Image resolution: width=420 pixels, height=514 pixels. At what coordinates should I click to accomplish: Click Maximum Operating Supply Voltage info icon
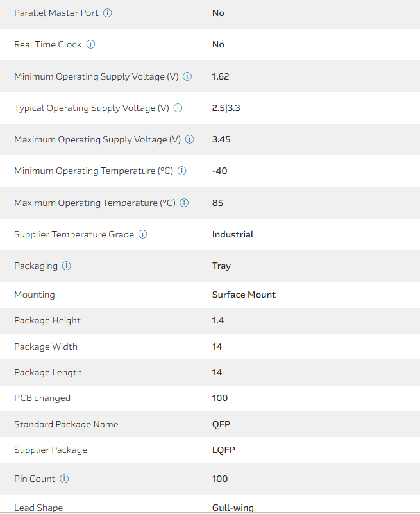190,139
